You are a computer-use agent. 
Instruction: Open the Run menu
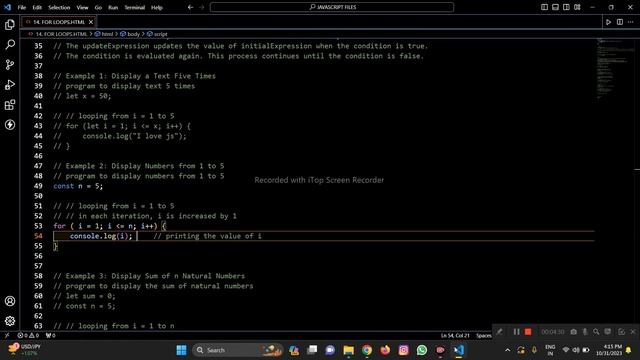pyautogui.click(x=113, y=7)
